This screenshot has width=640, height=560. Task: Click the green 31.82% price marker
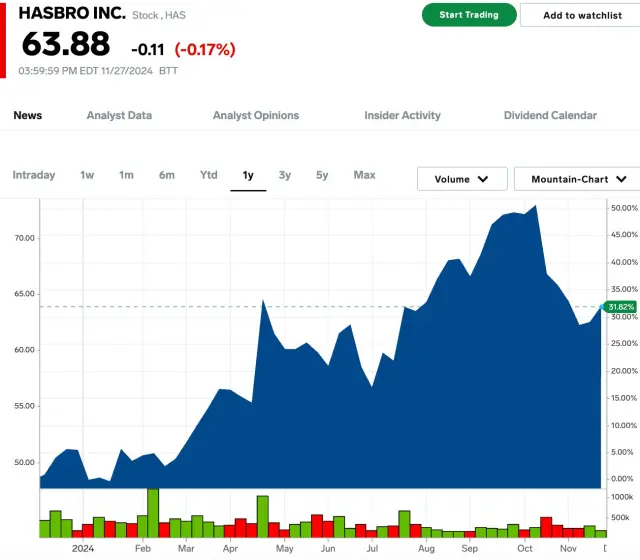620,307
